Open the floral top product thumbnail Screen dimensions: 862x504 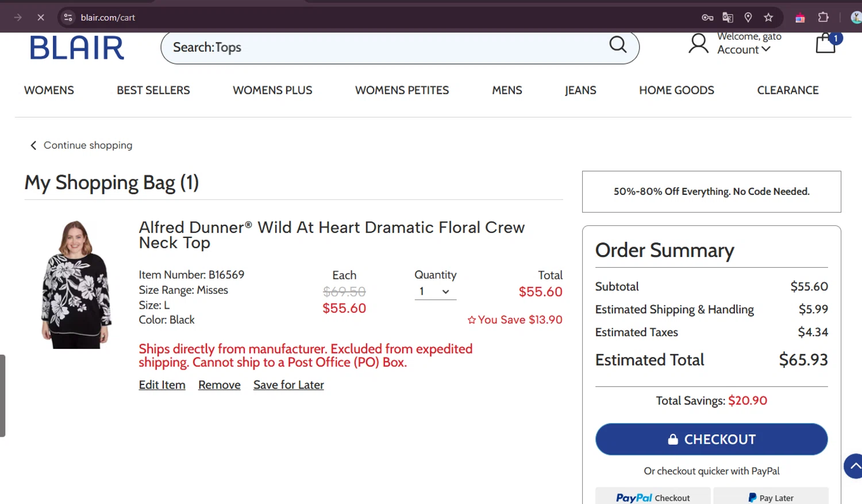[x=75, y=284]
